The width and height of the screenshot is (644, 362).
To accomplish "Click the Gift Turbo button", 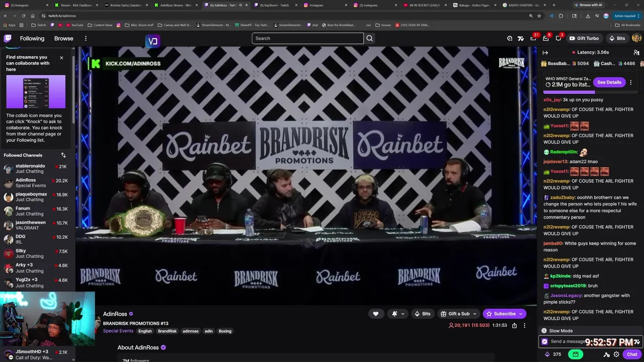I will point(584,38).
